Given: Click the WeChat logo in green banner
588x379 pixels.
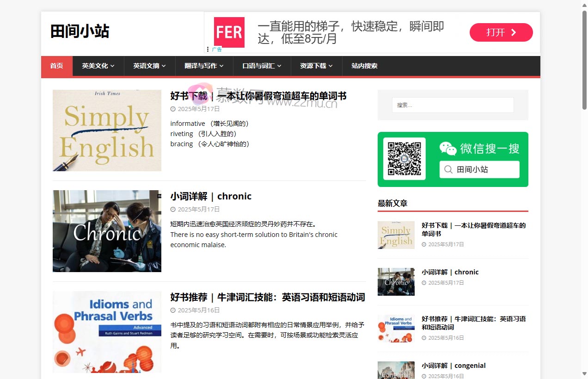Looking at the screenshot, I should point(447,149).
